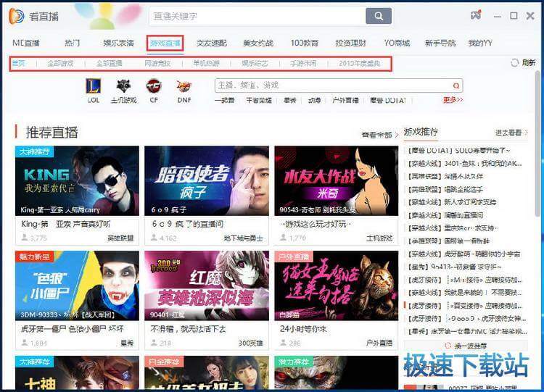Screen dimensions: 544x392
Task: Click the refresh icon next to 刷新
Action: click(514, 63)
